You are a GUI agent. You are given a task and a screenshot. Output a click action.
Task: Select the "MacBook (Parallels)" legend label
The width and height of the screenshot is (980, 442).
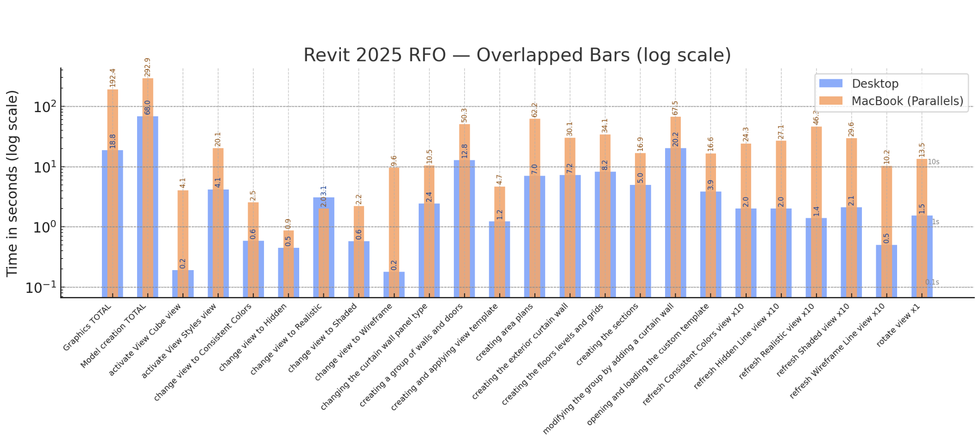pyautogui.click(x=908, y=101)
